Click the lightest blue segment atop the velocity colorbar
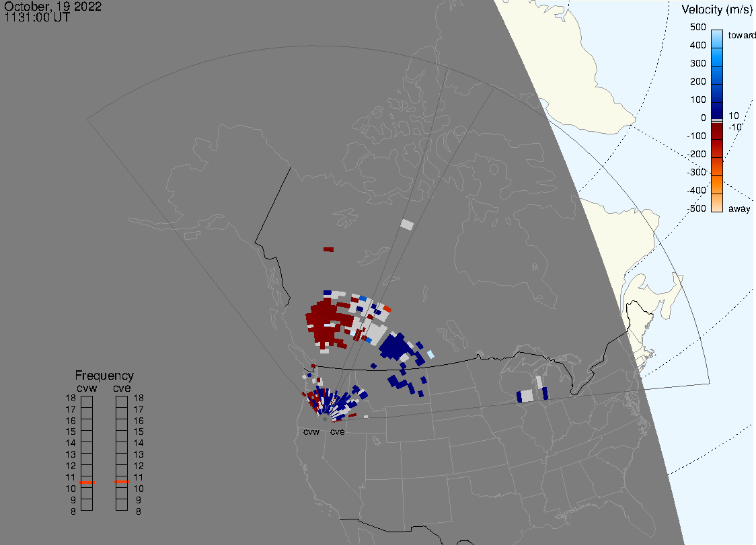 [717, 38]
